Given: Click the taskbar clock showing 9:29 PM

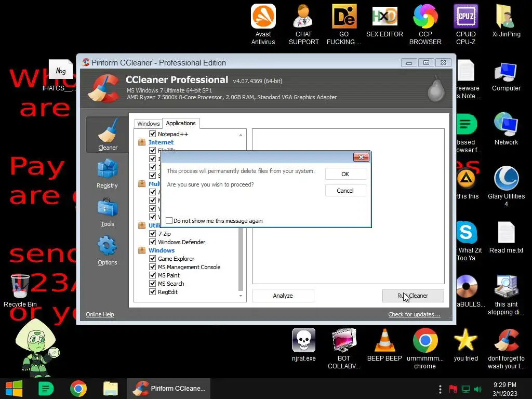Looking at the screenshot, I should click(x=505, y=389).
